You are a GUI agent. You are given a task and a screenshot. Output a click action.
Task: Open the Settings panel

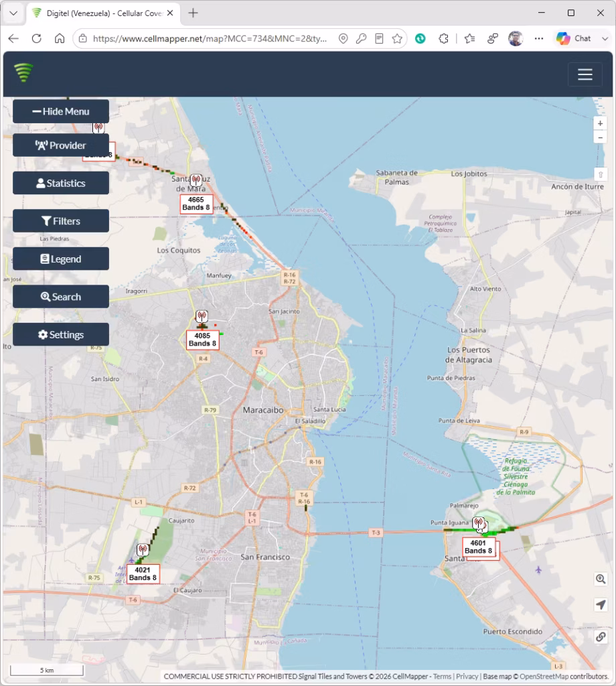pos(61,335)
